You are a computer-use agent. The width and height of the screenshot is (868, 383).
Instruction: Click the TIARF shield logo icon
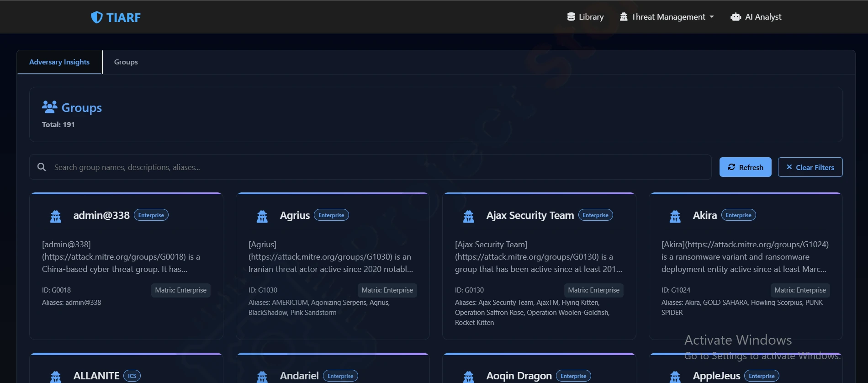[x=96, y=17]
